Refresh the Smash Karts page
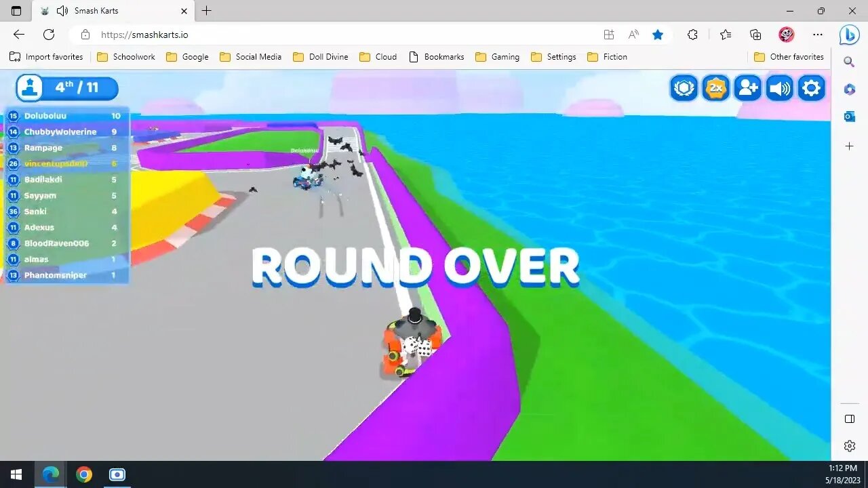The height and width of the screenshot is (488, 868). point(49,35)
